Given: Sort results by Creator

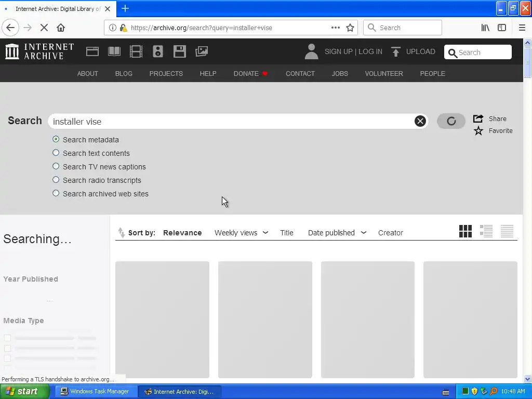Looking at the screenshot, I should click(391, 233).
